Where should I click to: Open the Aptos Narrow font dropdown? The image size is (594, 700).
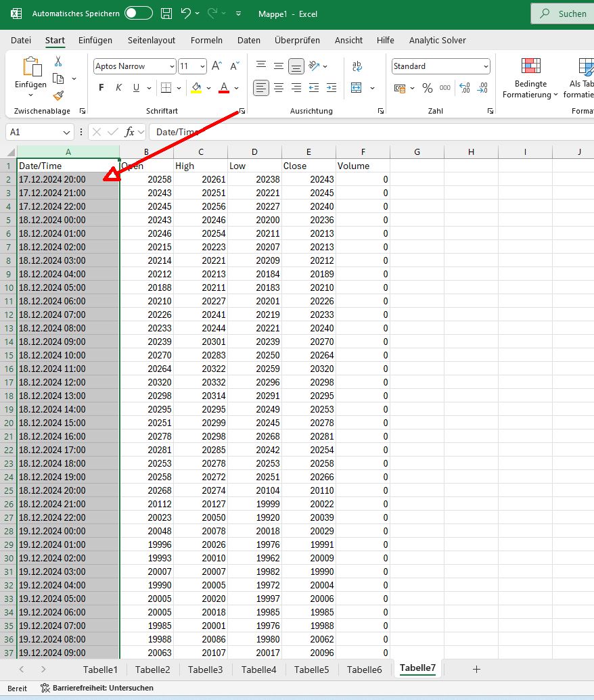point(171,66)
